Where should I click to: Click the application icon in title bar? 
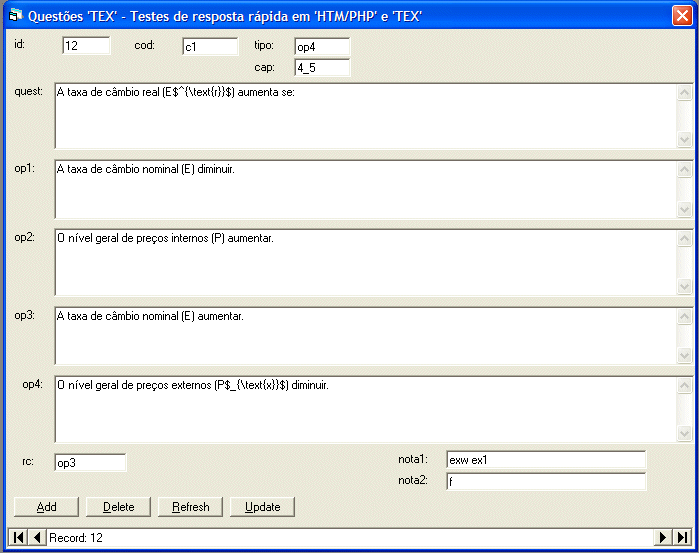[x=14, y=15]
